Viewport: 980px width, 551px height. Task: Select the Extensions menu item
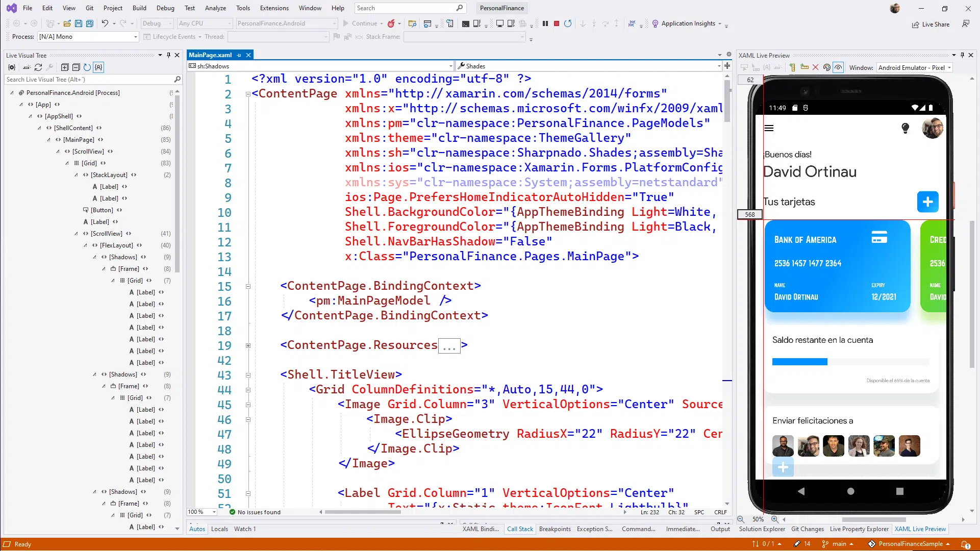point(274,8)
